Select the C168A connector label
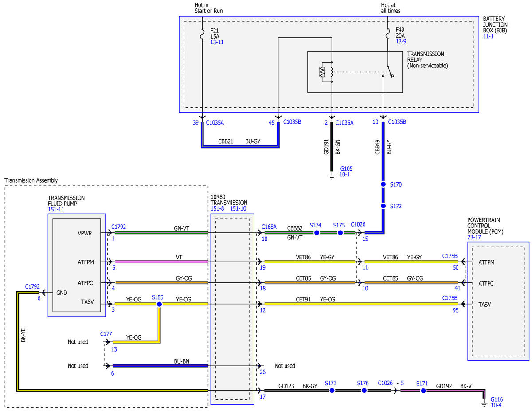 pos(269,226)
